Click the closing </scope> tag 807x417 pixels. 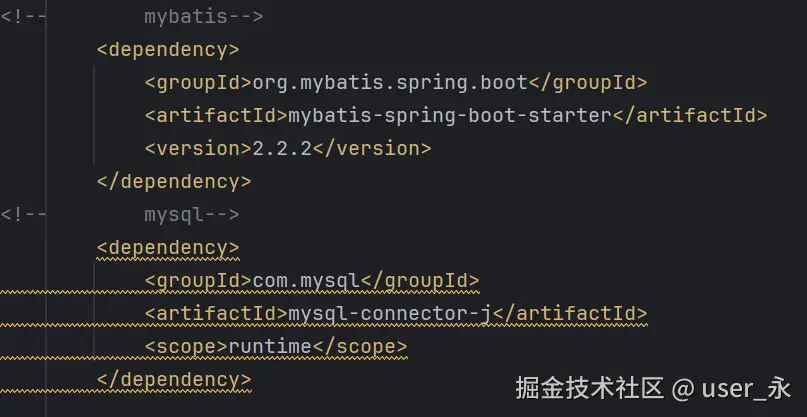(x=359, y=347)
